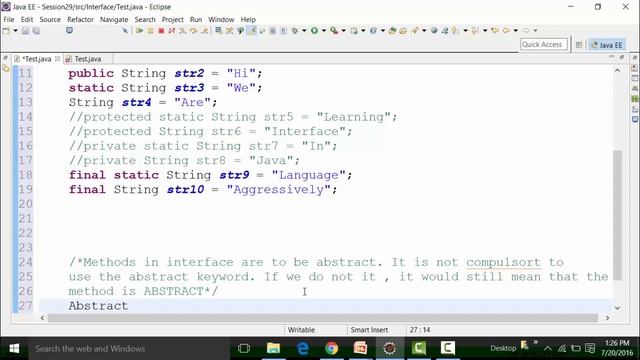The width and height of the screenshot is (640, 360).
Task: Click the horizontal scroll right arrow
Action: tap(607, 318)
